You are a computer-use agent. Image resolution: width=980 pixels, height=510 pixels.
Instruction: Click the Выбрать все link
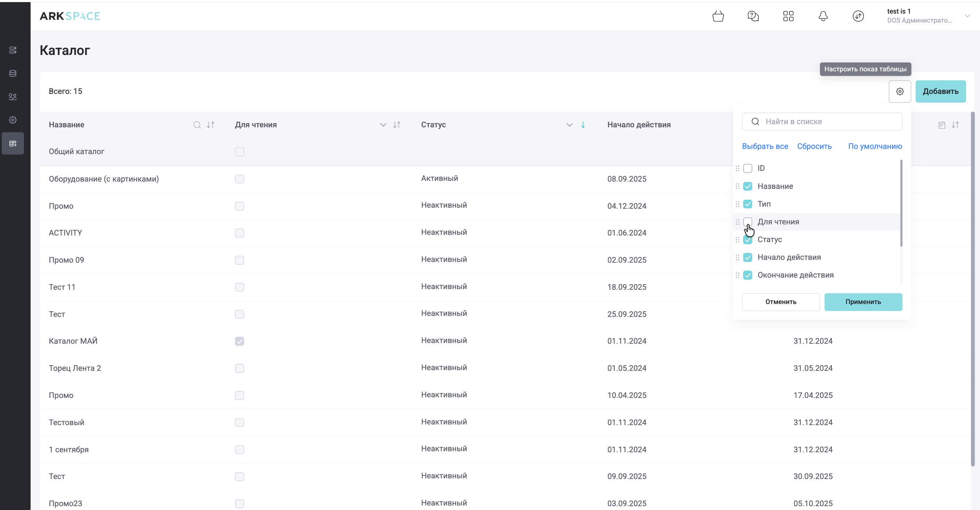click(x=765, y=146)
